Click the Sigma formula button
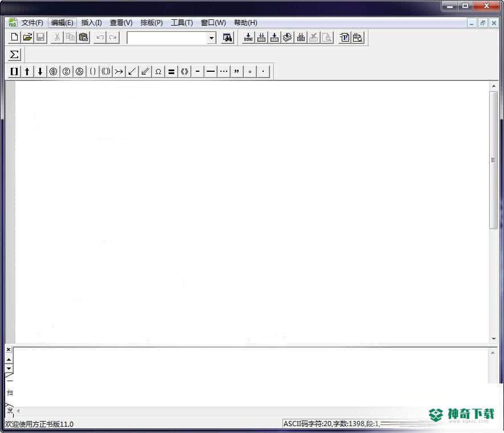Image resolution: width=504 pixels, height=433 pixels. [x=14, y=55]
